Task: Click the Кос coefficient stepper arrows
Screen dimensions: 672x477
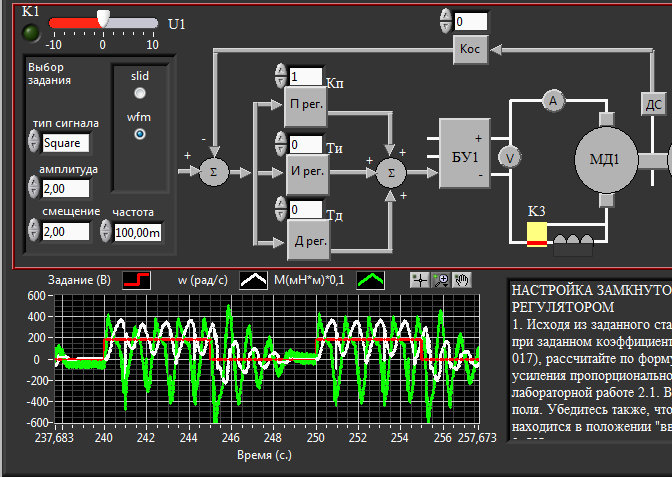Action: (446, 21)
